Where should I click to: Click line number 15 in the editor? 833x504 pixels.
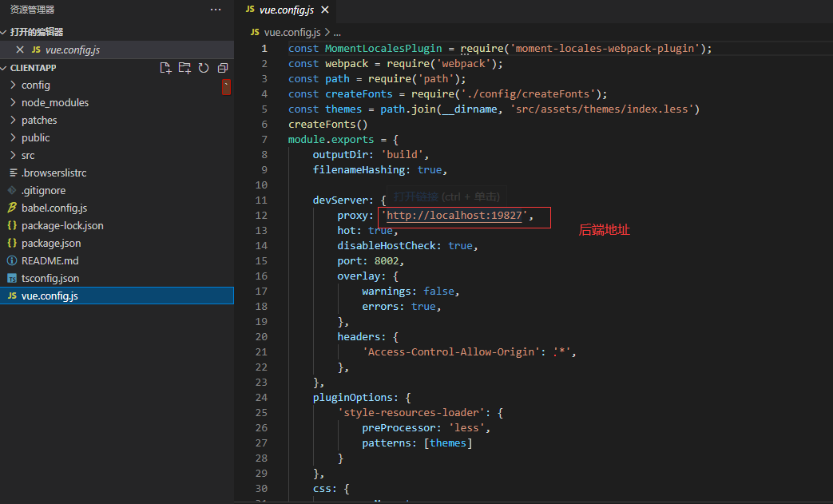[x=263, y=260]
